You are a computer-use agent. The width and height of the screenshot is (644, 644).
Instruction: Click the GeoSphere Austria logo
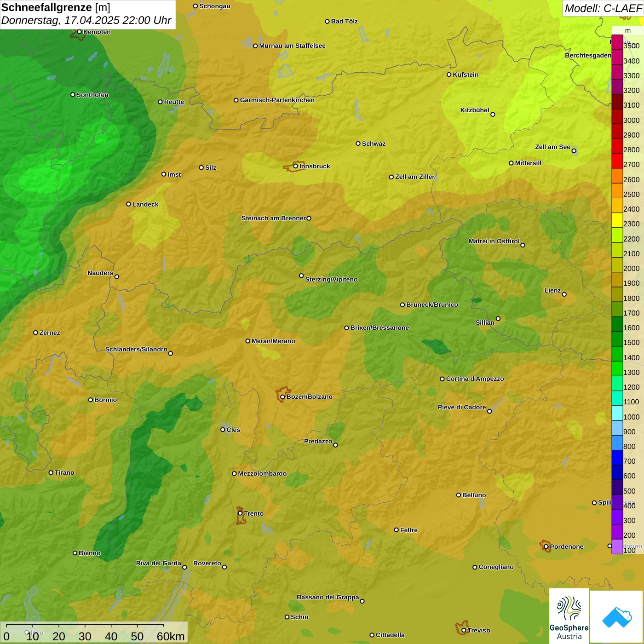coord(569,616)
